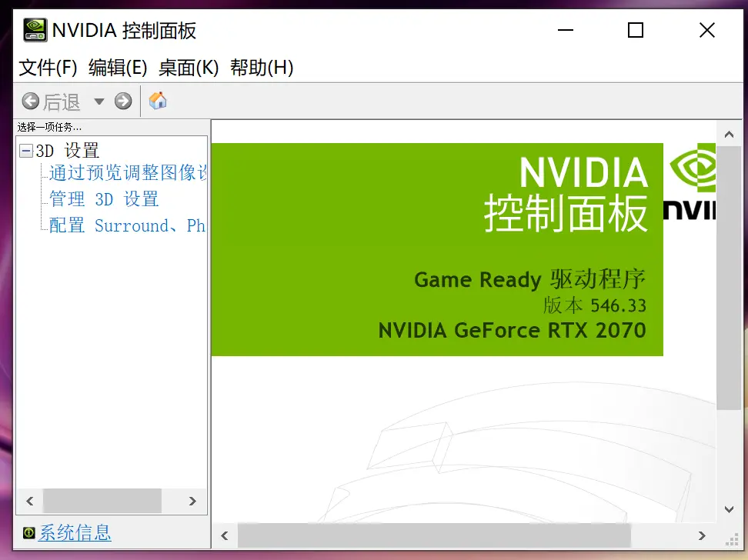Click main pane scroll up arrow
The height and width of the screenshot is (560, 748).
click(729, 134)
